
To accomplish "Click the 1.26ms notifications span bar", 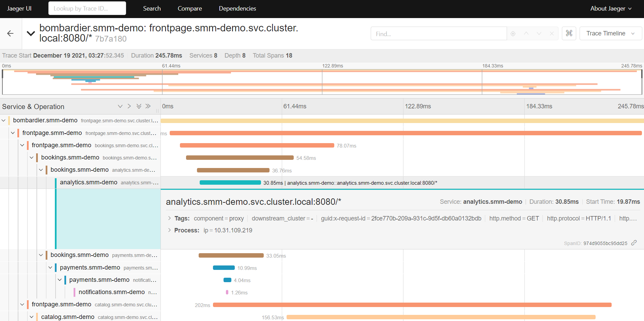I will 227,292.
